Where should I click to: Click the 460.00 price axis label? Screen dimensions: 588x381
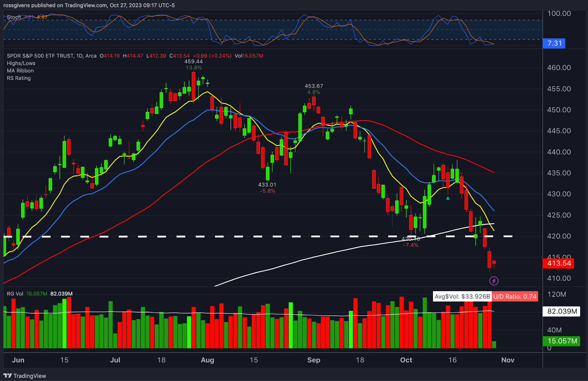[559, 68]
